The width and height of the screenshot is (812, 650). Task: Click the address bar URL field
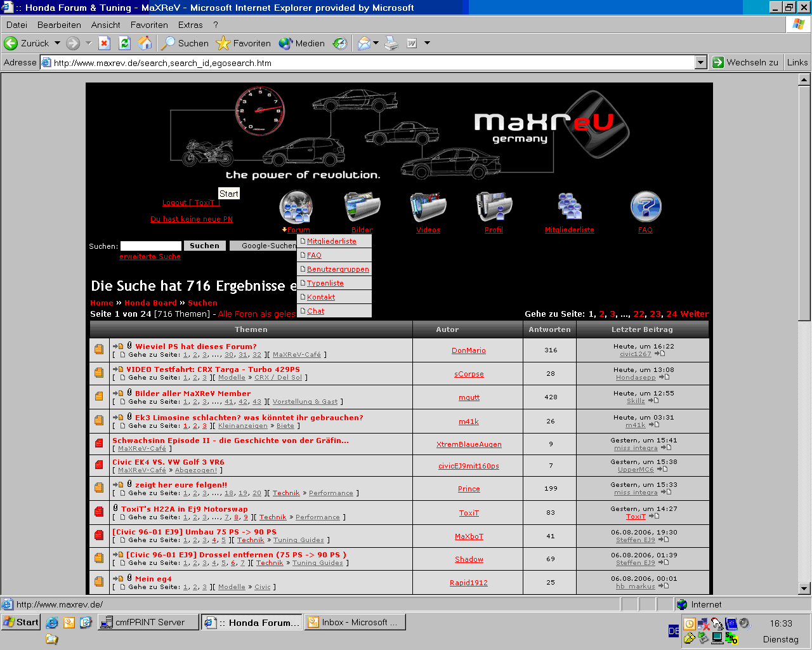pyautogui.click(x=368, y=62)
